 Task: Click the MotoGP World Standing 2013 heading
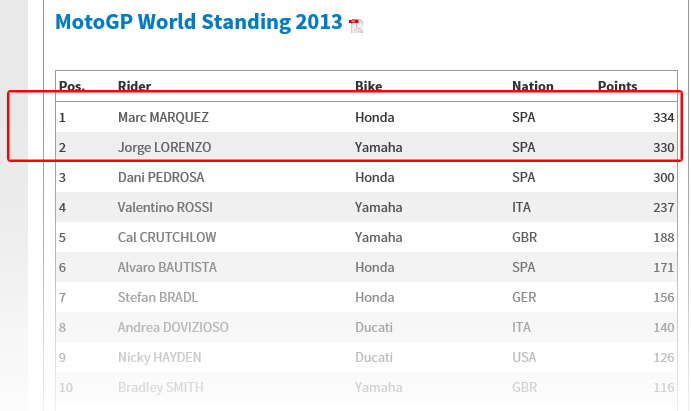click(x=199, y=22)
